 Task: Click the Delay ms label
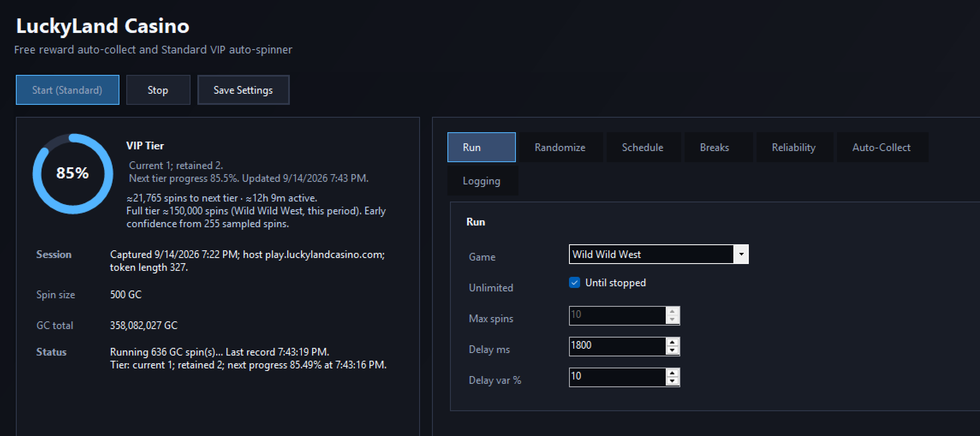(489, 349)
